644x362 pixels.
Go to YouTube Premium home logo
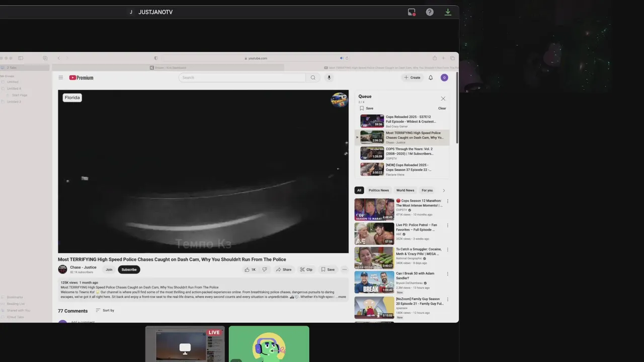click(81, 77)
